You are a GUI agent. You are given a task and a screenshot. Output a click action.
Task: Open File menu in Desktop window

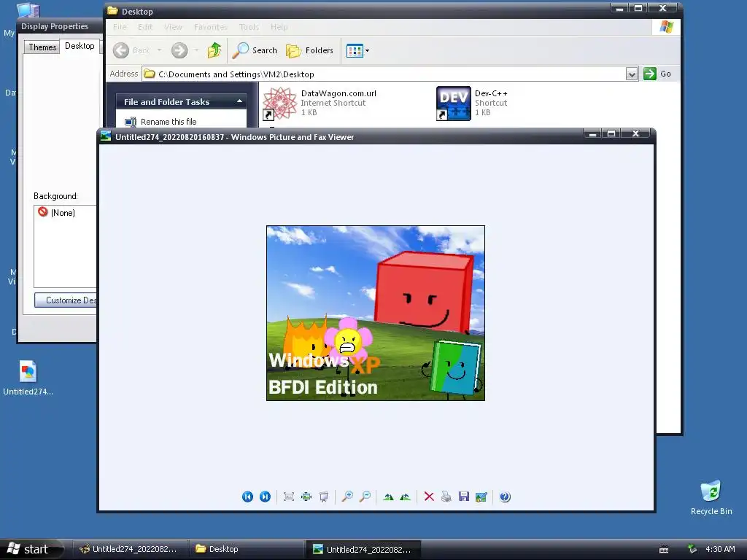120,27
